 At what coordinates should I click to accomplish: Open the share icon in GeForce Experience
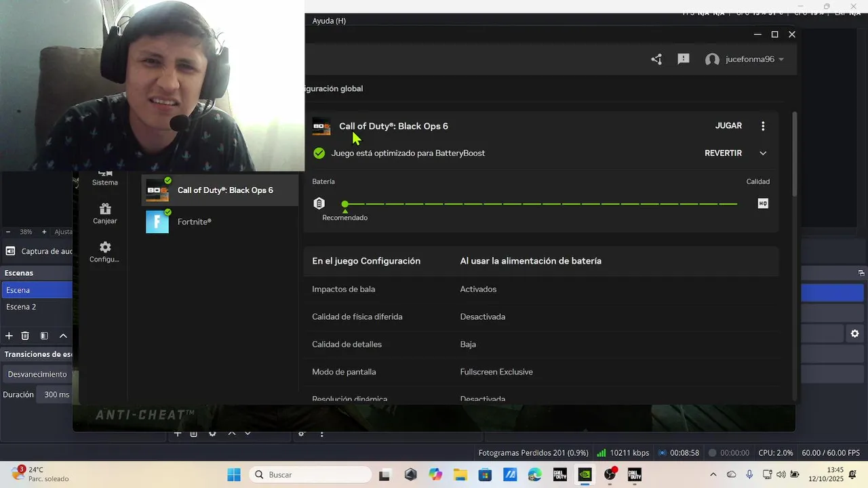click(x=656, y=60)
